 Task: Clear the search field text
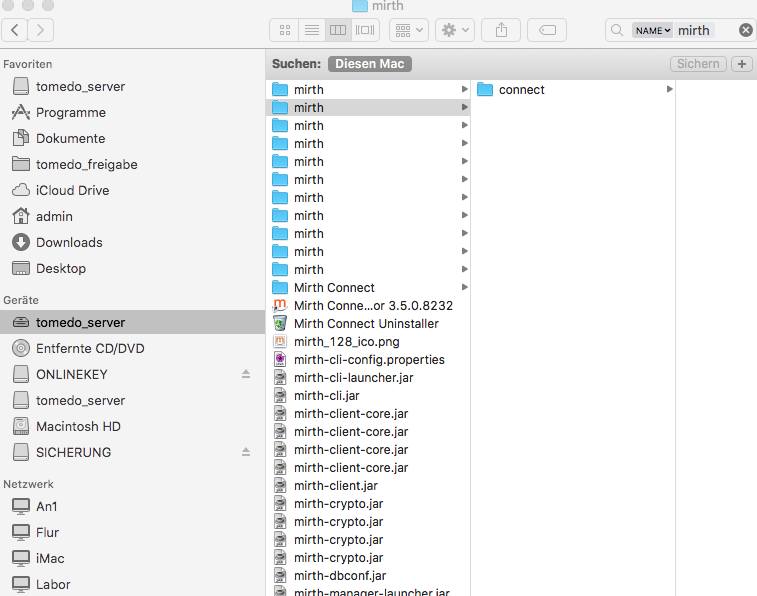pos(745,30)
